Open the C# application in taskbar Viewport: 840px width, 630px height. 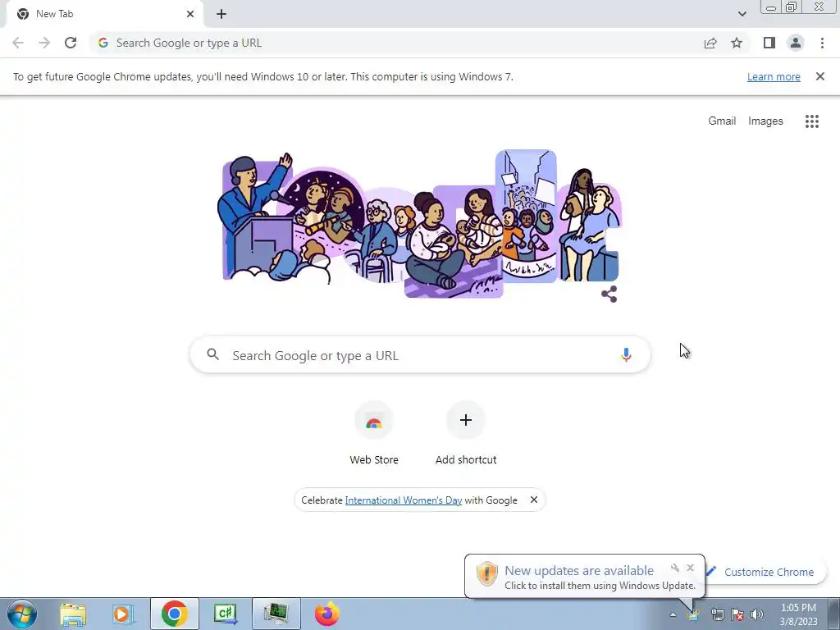(225, 614)
